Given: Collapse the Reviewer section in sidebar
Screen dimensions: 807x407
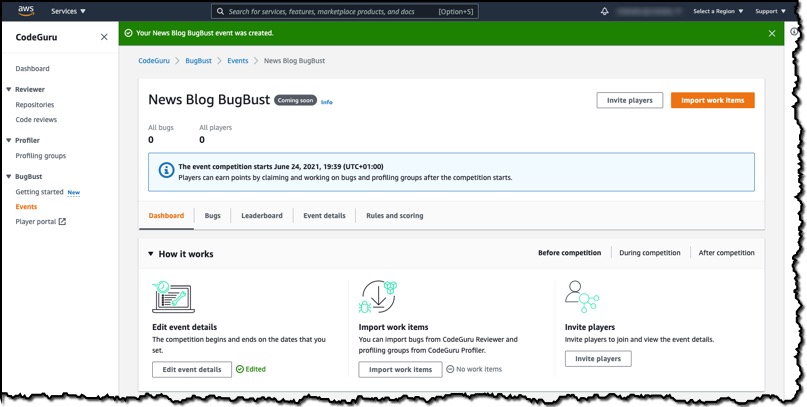Looking at the screenshot, I should click(9, 90).
